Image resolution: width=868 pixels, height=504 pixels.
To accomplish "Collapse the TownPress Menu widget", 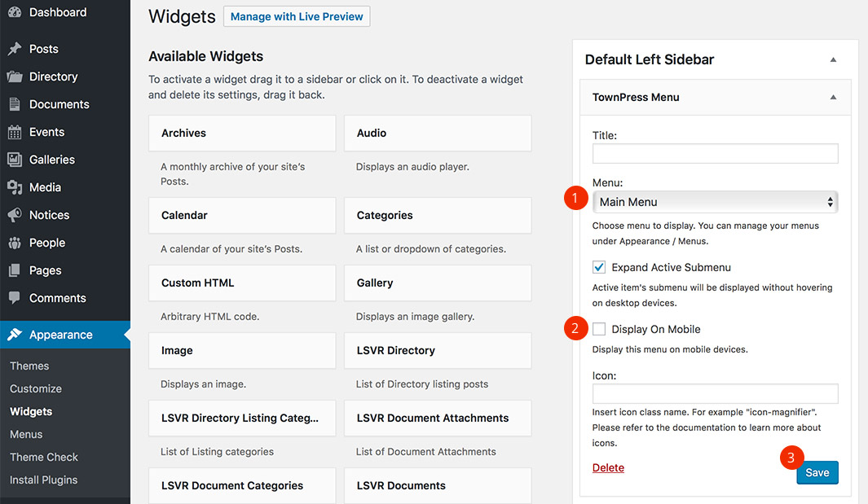I will coord(833,97).
